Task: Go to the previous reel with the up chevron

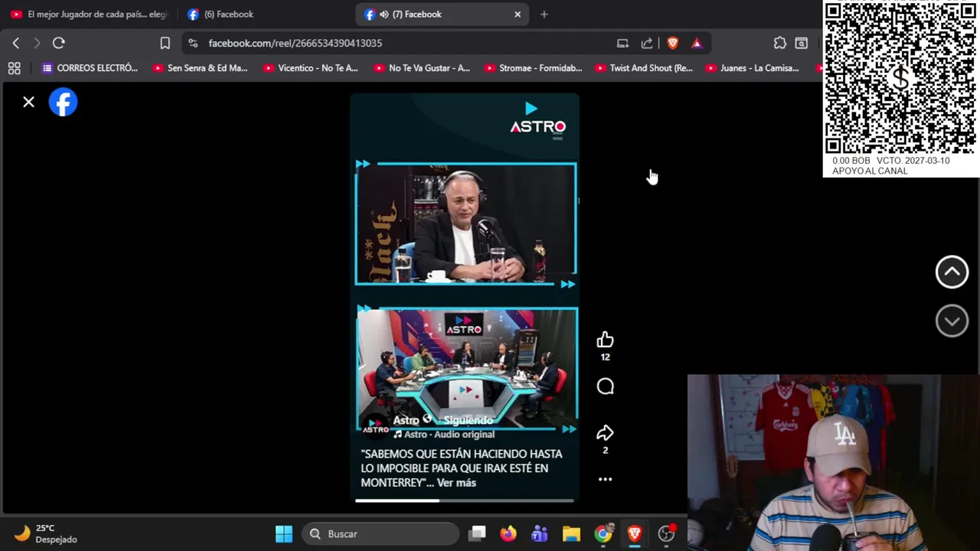Action: coord(952,272)
